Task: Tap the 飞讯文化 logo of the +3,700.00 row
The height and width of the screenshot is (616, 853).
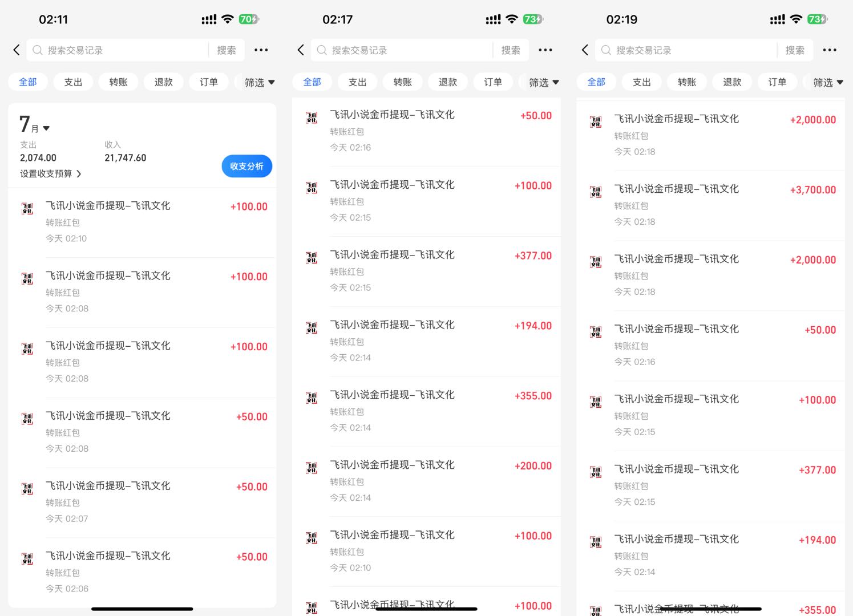Action: (596, 192)
